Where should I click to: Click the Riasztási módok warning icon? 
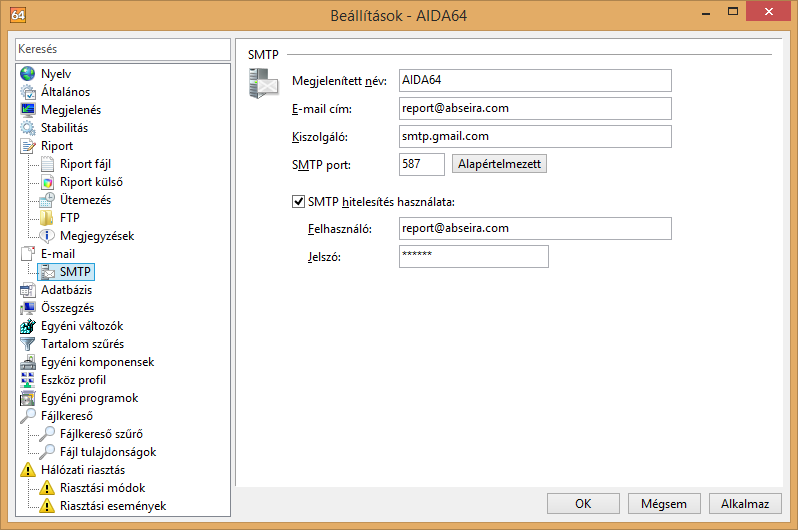[47, 488]
